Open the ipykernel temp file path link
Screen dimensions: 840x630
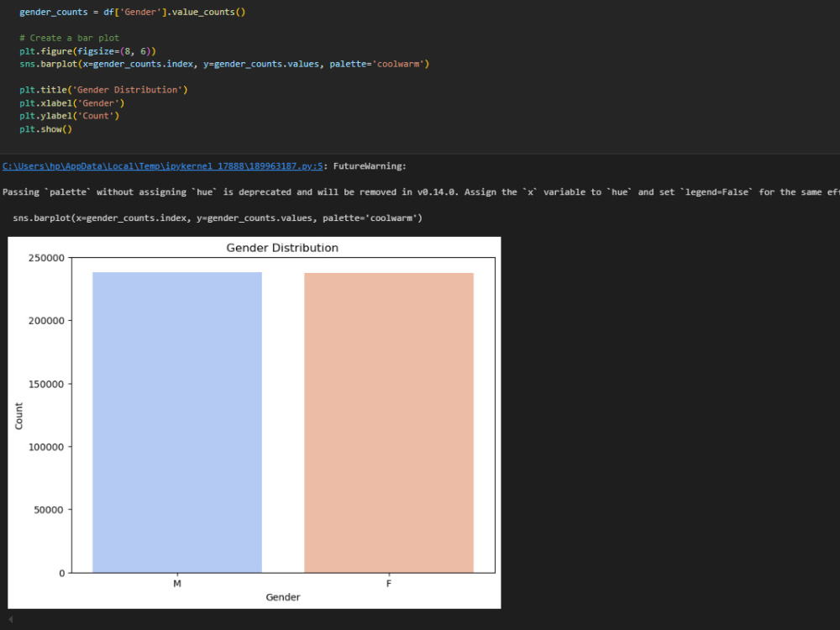(x=162, y=166)
